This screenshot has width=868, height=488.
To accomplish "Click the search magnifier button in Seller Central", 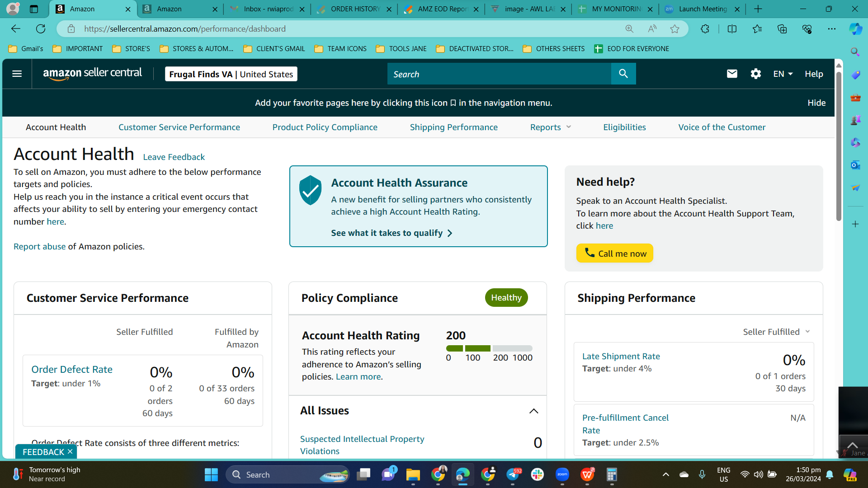I will [x=623, y=74].
